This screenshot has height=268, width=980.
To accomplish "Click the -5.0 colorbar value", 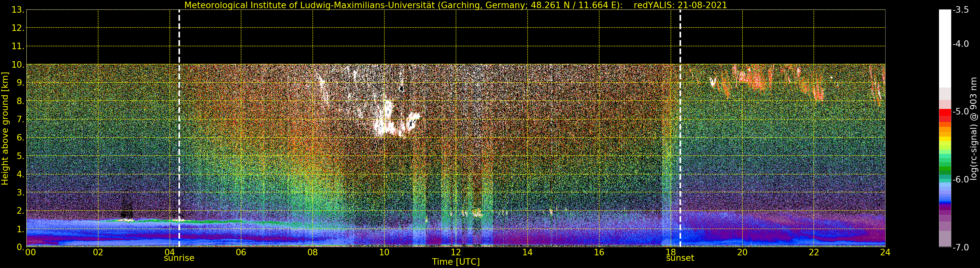I will click(x=960, y=112).
